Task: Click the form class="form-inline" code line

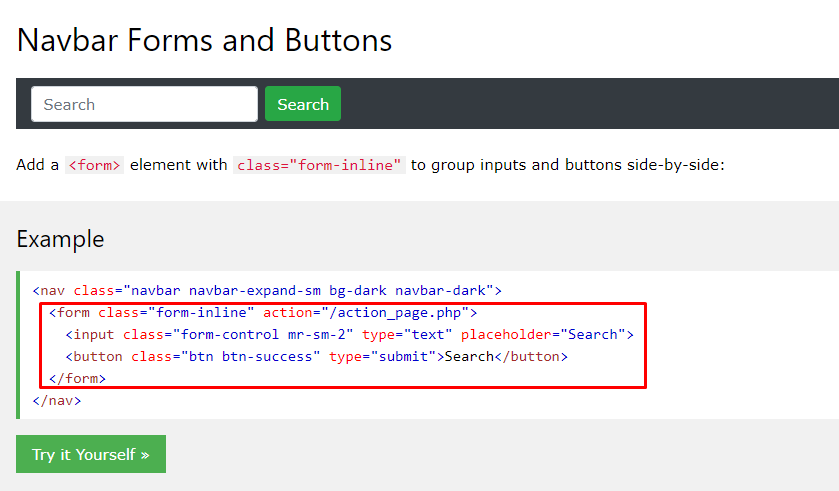Action: 263,312
